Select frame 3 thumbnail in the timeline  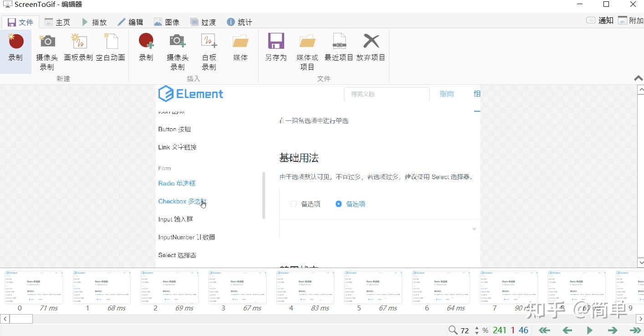tap(237, 287)
